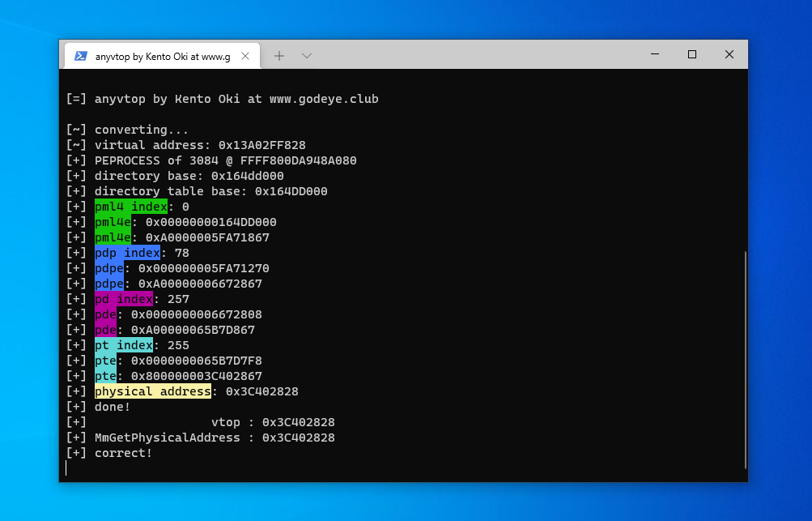The image size is (812, 521).
Task: Click directory table base 0x164DD000
Action: (291, 191)
